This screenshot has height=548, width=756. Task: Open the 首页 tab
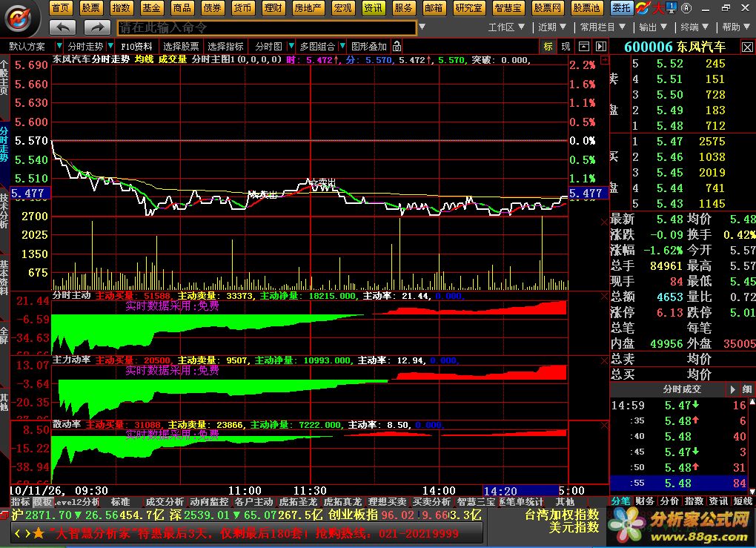(x=61, y=7)
